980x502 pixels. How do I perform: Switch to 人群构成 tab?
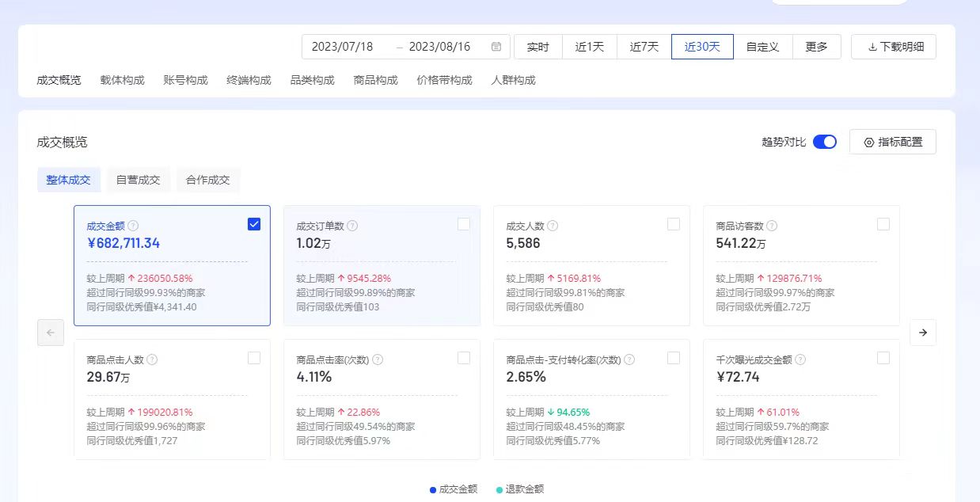click(x=514, y=80)
